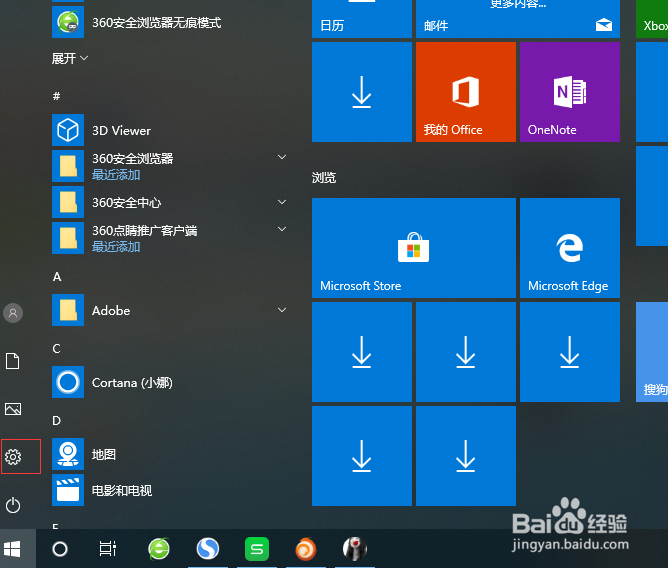Expand the 360点睛推广客户端 folder
Screen dimensions: 668x568
coord(282,229)
